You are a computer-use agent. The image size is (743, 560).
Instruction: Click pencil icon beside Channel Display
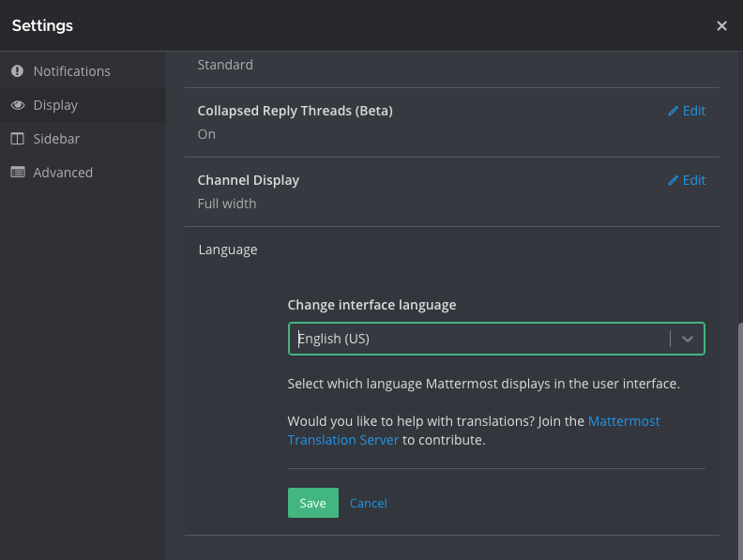pos(673,180)
